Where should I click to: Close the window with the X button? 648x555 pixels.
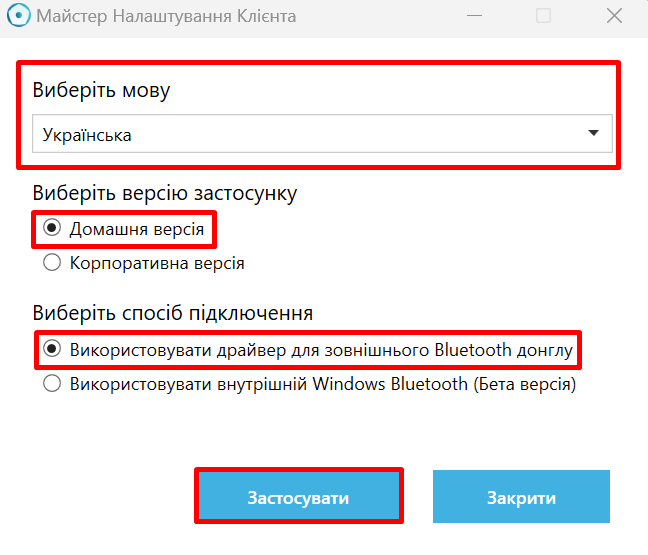pyautogui.click(x=614, y=17)
